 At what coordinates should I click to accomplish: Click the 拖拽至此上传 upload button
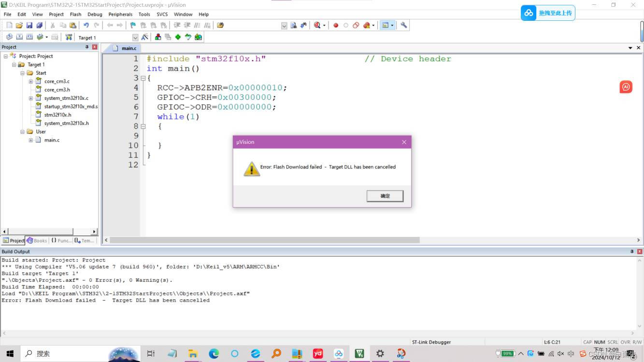tap(548, 13)
